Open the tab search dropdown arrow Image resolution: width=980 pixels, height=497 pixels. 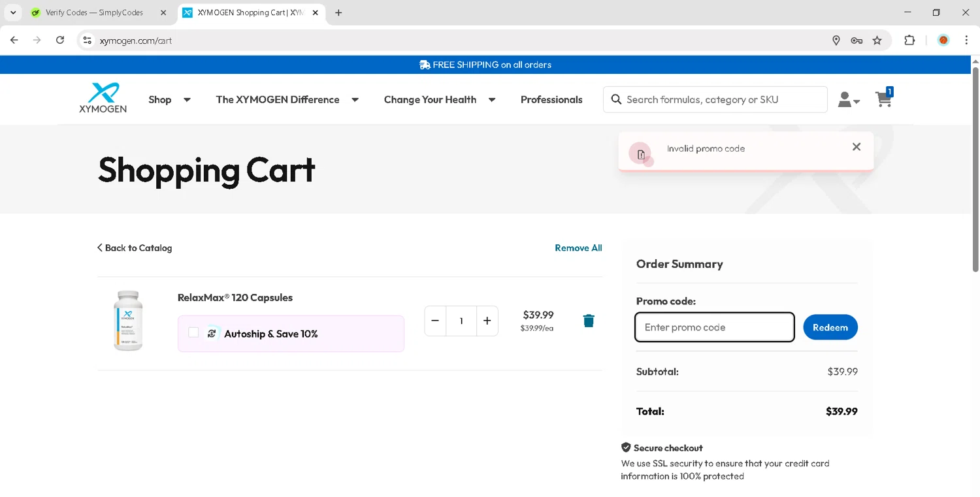point(12,12)
